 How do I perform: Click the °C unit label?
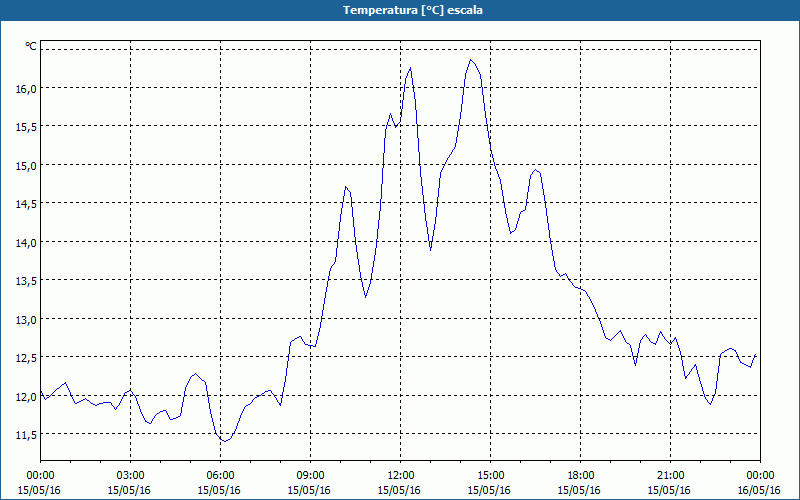click(31, 46)
